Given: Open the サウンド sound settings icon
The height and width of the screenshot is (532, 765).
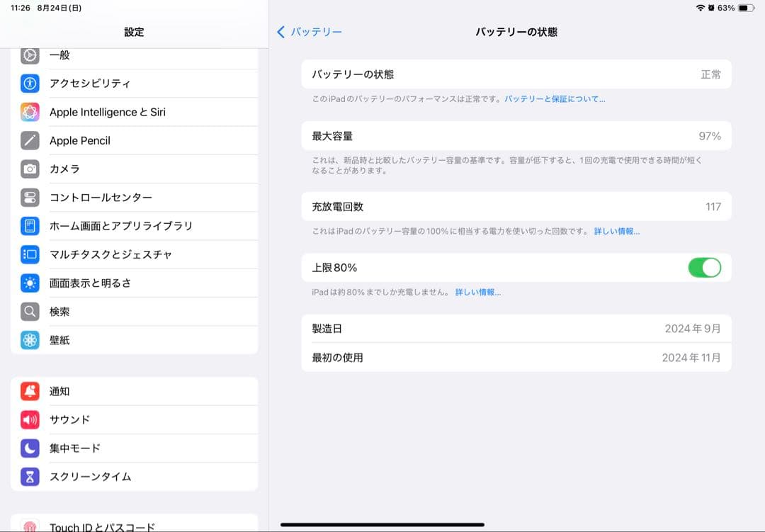Looking at the screenshot, I should (29, 419).
